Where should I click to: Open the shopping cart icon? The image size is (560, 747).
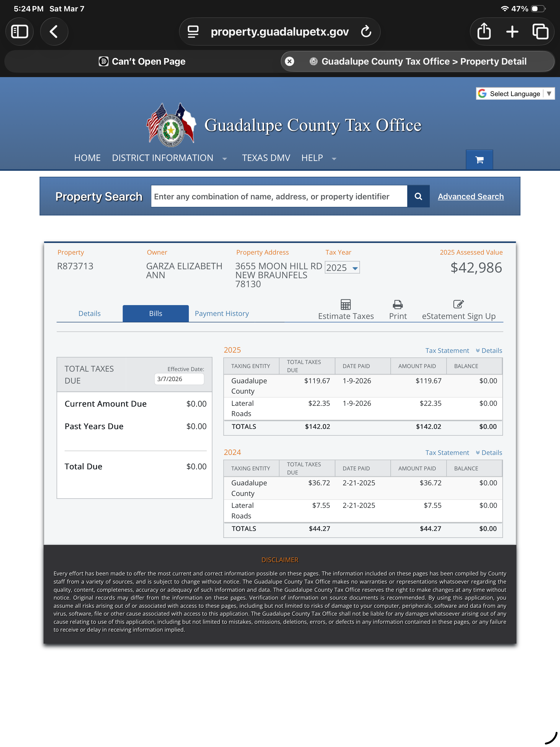(479, 160)
